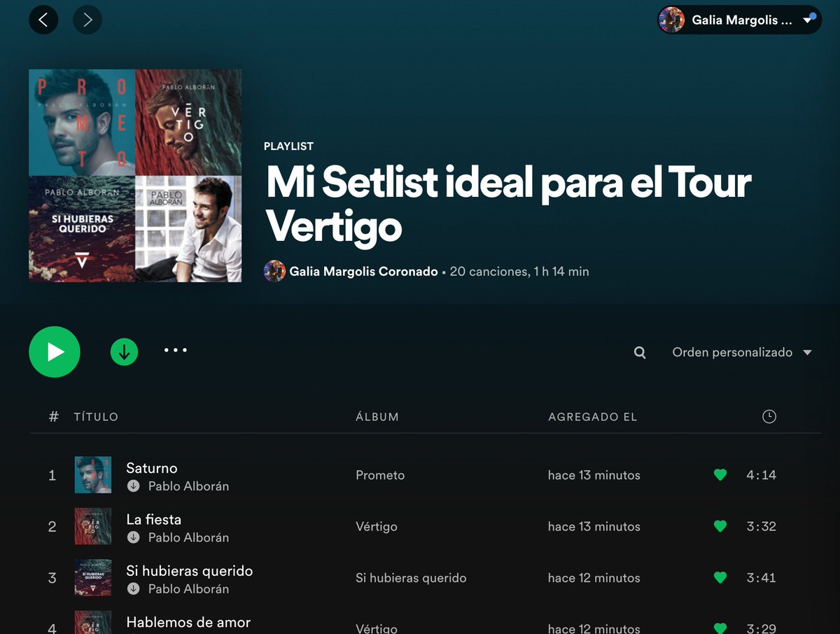Open Pablo Alborán link under Si hubieras querido

(x=188, y=589)
